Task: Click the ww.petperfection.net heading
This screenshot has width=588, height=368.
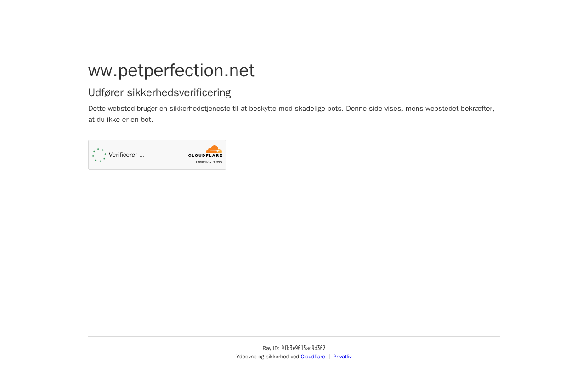Action: 171,70
